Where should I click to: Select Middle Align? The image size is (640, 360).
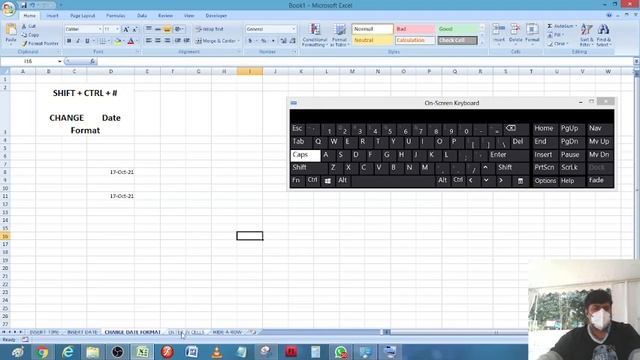click(x=158, y=29)
